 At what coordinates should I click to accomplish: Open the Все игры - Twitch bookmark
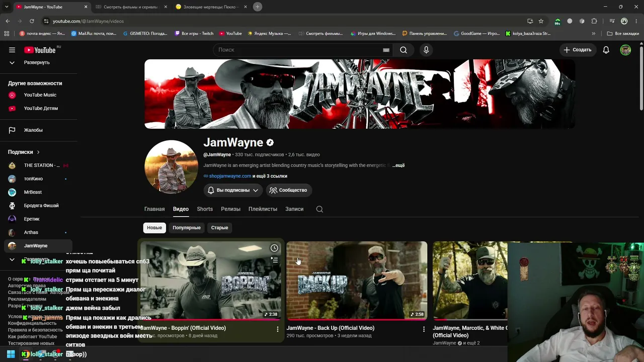194,34
